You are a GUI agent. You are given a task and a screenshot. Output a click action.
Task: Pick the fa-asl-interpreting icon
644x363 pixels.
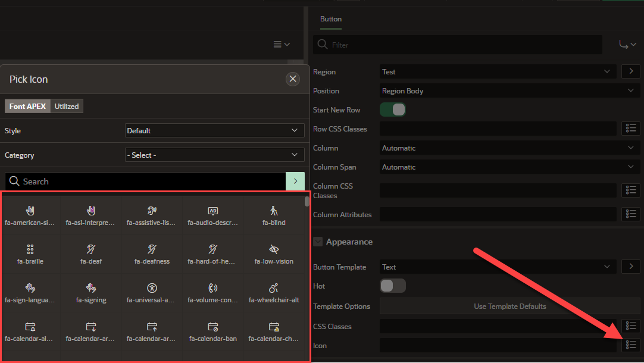pyautogui.click(x=91, y=215)
